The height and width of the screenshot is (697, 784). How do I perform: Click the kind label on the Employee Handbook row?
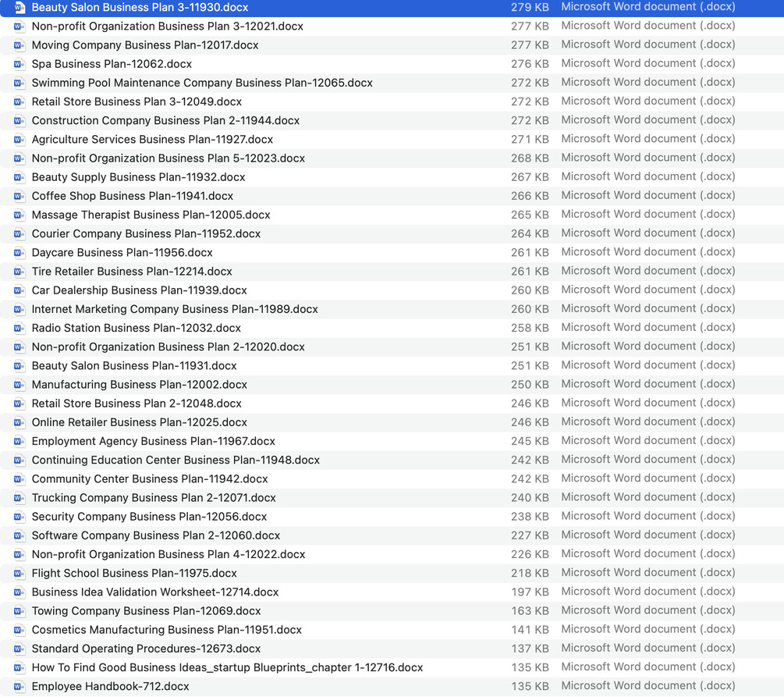648,686
